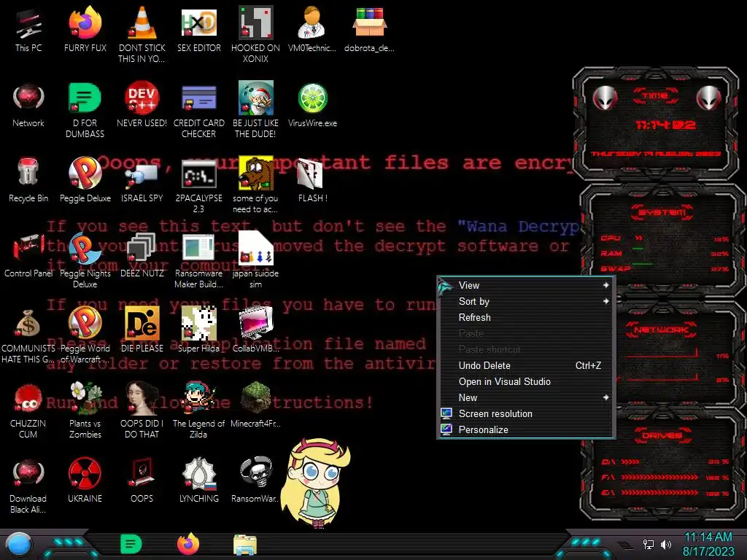This screenshot has height=560, width=747.
Task: Click the RAM usage bar in gadget
Action: tap(665, 253)
